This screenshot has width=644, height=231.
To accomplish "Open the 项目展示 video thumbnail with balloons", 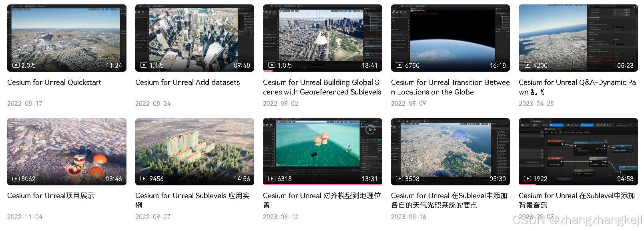I will (x=67, y=152).
